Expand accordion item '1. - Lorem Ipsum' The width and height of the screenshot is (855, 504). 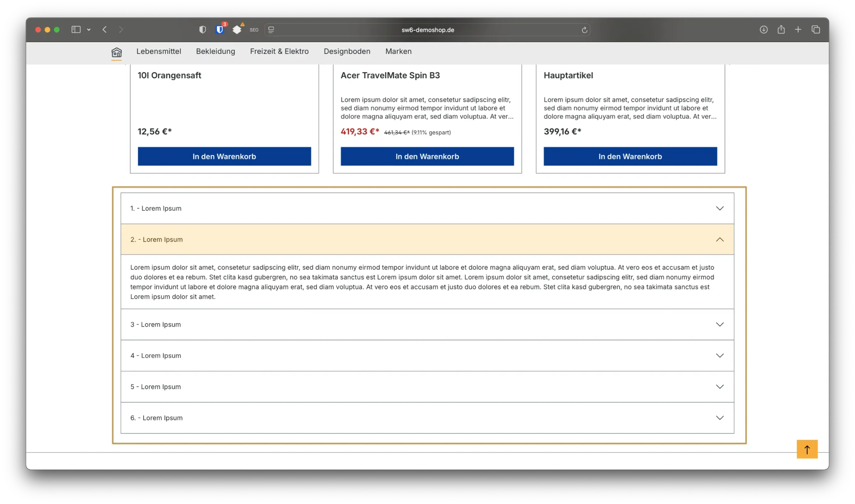click(427, 208)
